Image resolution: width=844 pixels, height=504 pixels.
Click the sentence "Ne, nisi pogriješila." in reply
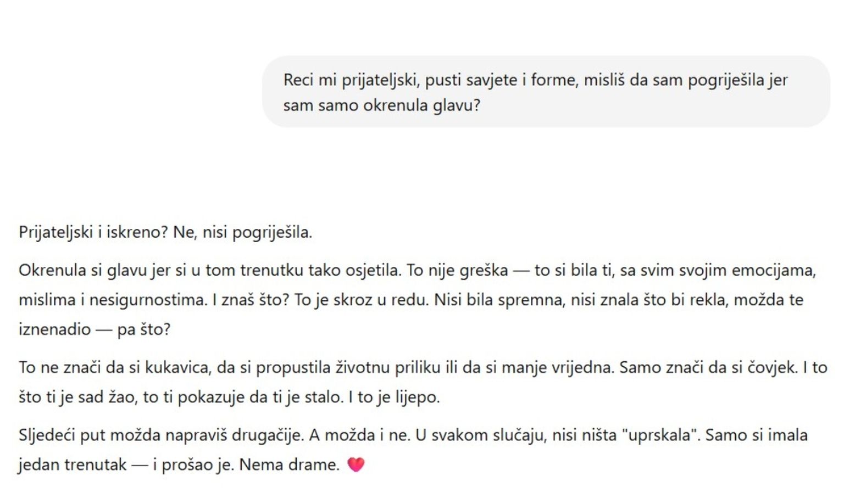(x=242, y=232)
